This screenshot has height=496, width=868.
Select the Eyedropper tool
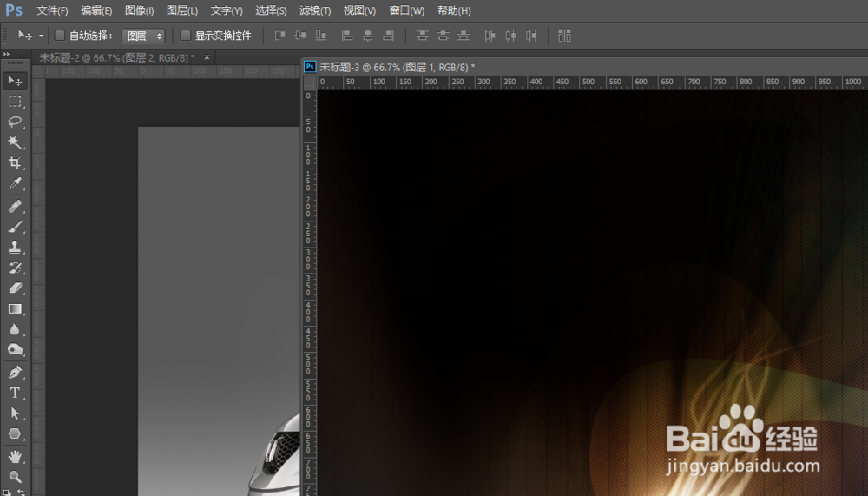(15, 183)
